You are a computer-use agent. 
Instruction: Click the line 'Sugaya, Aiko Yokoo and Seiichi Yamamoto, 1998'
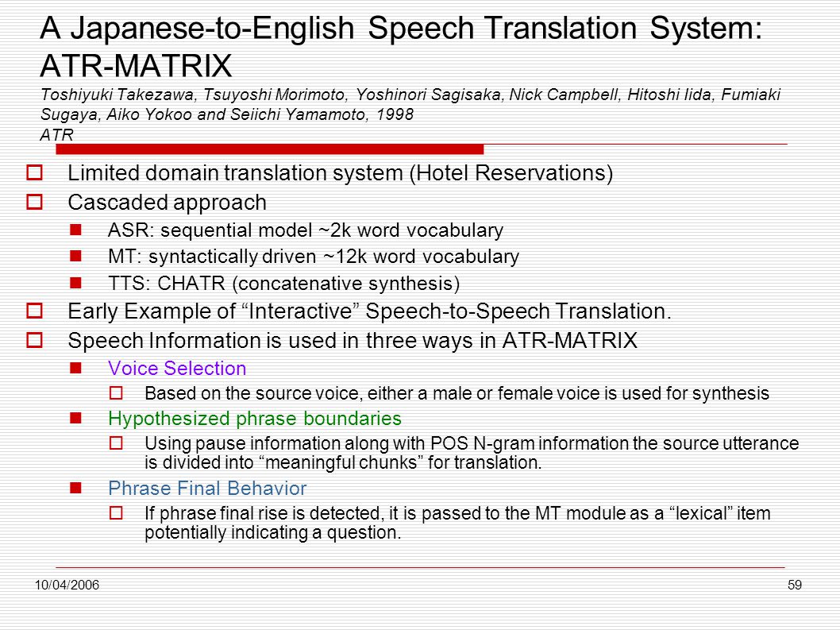227,114
